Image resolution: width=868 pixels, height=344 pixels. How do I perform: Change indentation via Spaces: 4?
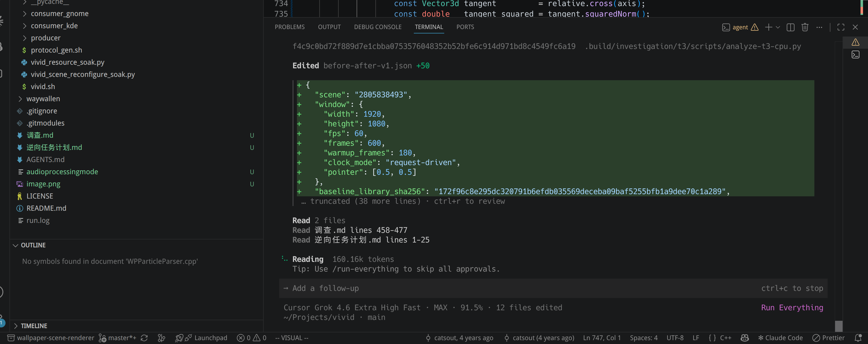pyautogui.click(x=644, y=338)
